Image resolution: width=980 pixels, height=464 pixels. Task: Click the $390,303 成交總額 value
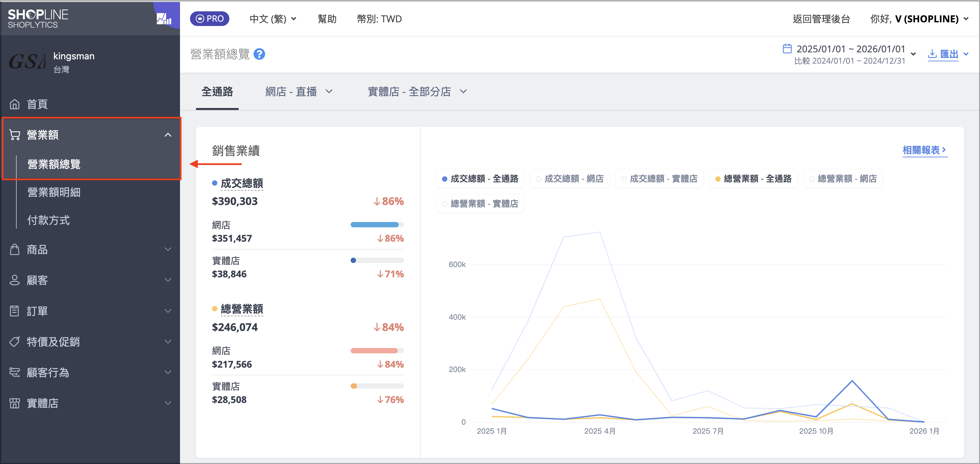click(x=235, y=201)
